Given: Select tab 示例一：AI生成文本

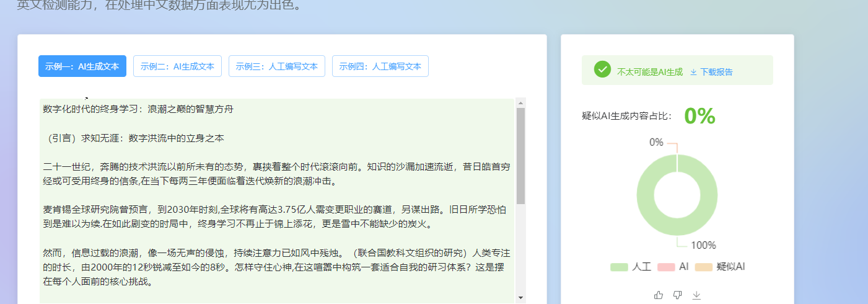Looking at the screenshot, I should pos(82,66).
